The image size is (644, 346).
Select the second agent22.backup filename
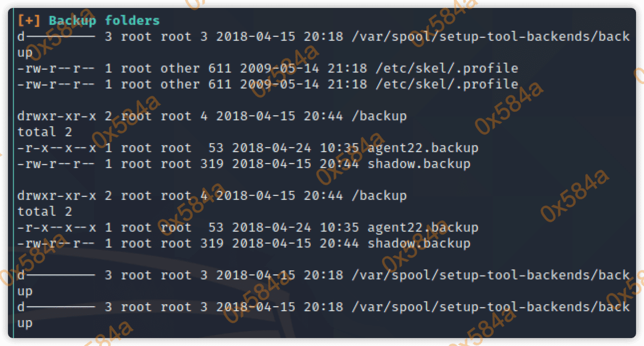click(423, 227)
